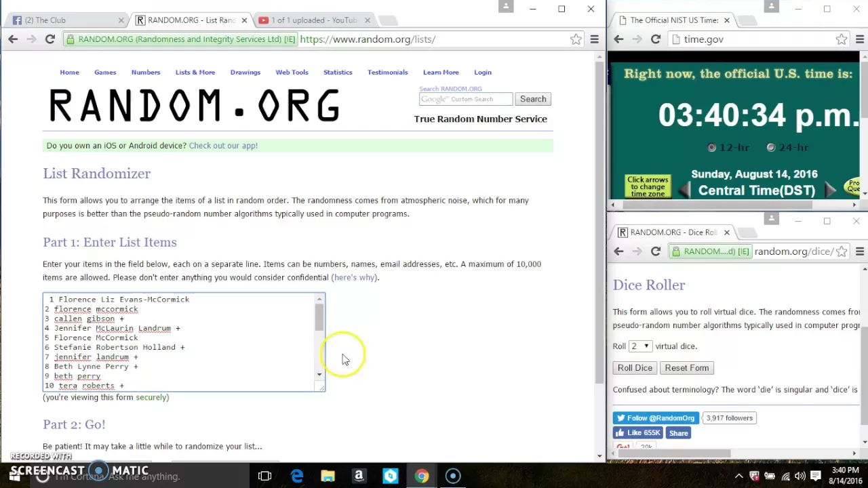Open Screencast-O-Matic recorder on the taskbar
Screen dimensions: 868x488
[x=453, y=476]
